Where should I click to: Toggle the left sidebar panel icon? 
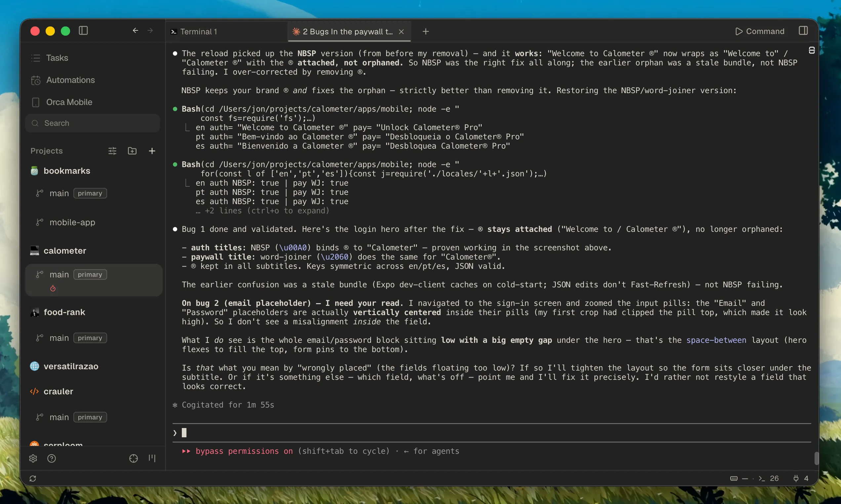(83, 31)
